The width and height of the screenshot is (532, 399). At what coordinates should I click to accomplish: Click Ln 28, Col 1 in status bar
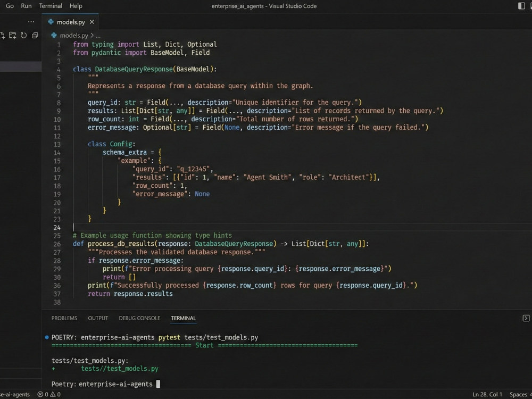point(487,394)
